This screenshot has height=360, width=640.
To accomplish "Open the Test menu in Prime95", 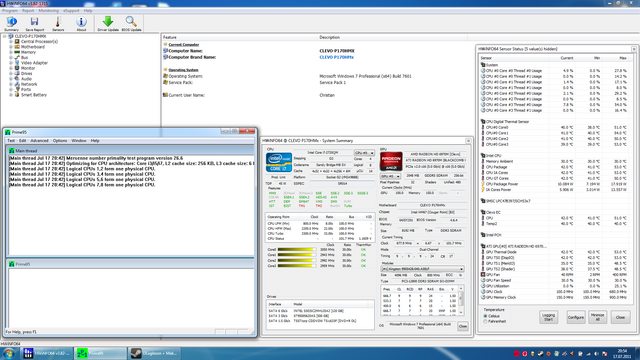I will coord(11,140).
